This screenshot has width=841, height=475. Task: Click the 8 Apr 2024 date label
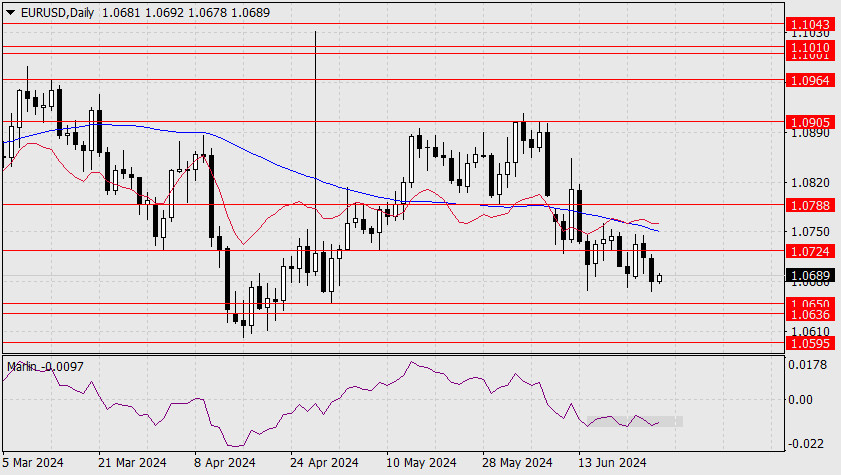tap(225, 462)
